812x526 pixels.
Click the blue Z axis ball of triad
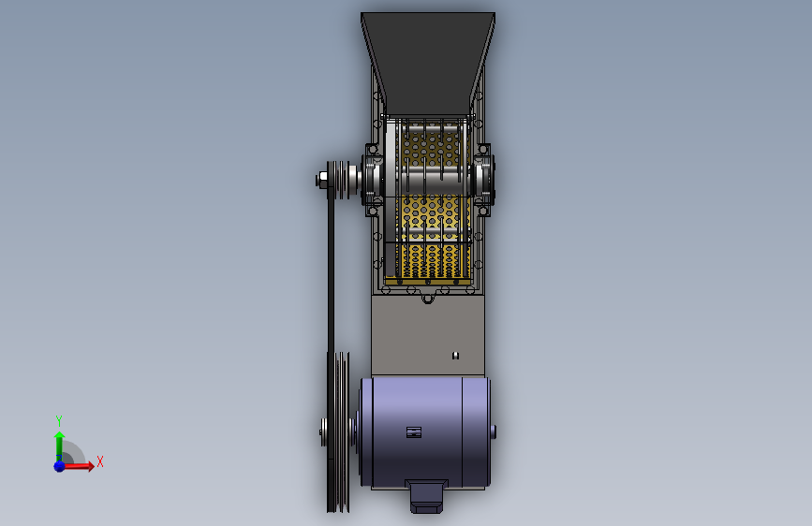(60, 466)
